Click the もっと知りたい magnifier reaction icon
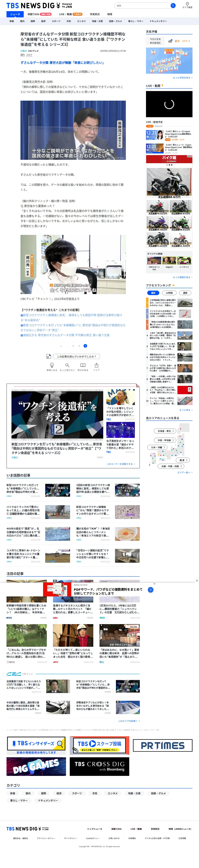Screen dimensions: 199x868 [x=67, y=365]
